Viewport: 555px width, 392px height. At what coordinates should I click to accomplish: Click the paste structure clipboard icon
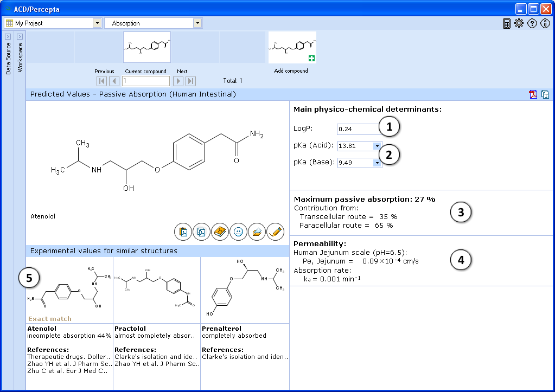click(183, 232)
